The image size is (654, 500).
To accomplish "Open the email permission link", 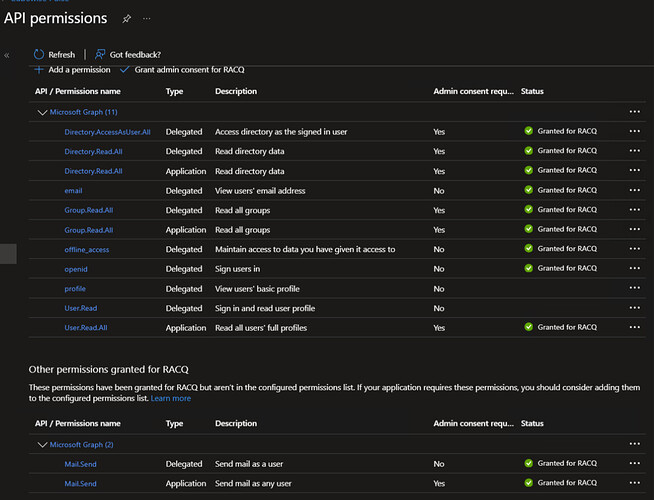I will pyautogui.click(x=73, y=190).
